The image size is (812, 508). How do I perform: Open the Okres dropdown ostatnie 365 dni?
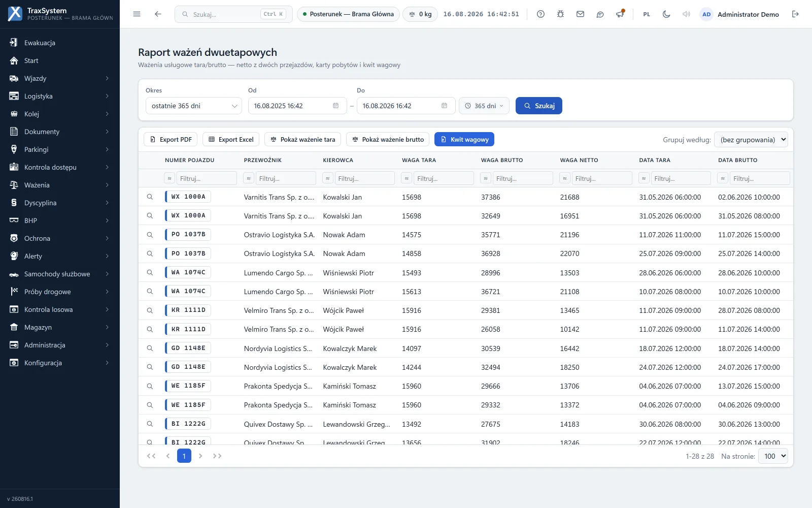click(x=193, y=106)
